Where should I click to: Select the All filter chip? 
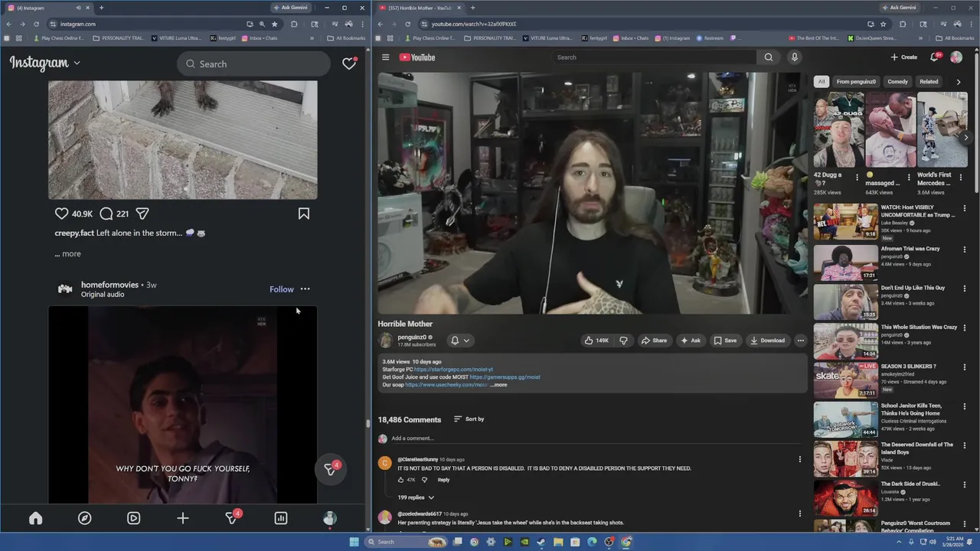pos(822,81)
